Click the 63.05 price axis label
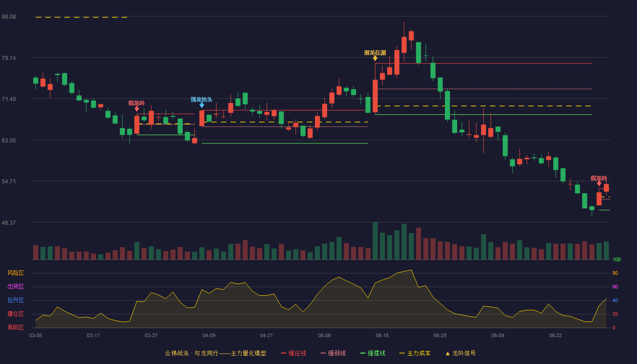Image resolution: width=637 pixels, height=364 pixels. (x=9, y=141)
